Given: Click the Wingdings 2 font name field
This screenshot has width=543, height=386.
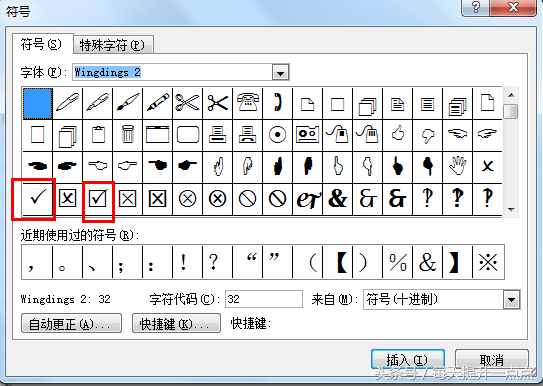Looking at the screenshot, I should tap(172, 72).
